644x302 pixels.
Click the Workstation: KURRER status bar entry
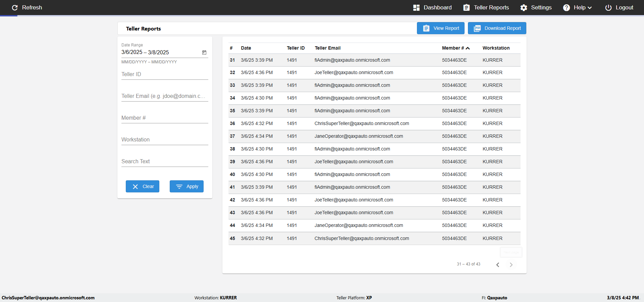click(216, 298)
